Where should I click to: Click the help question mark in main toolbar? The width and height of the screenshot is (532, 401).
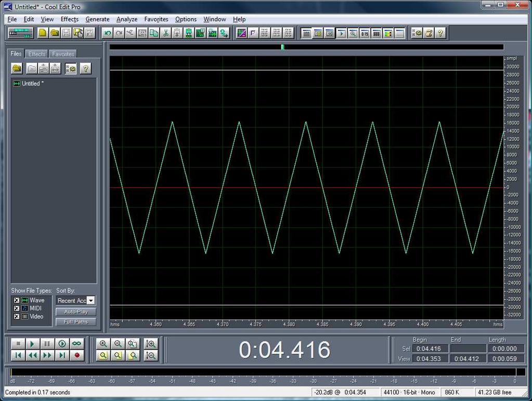pyautogui.click(x=440, y=33)
